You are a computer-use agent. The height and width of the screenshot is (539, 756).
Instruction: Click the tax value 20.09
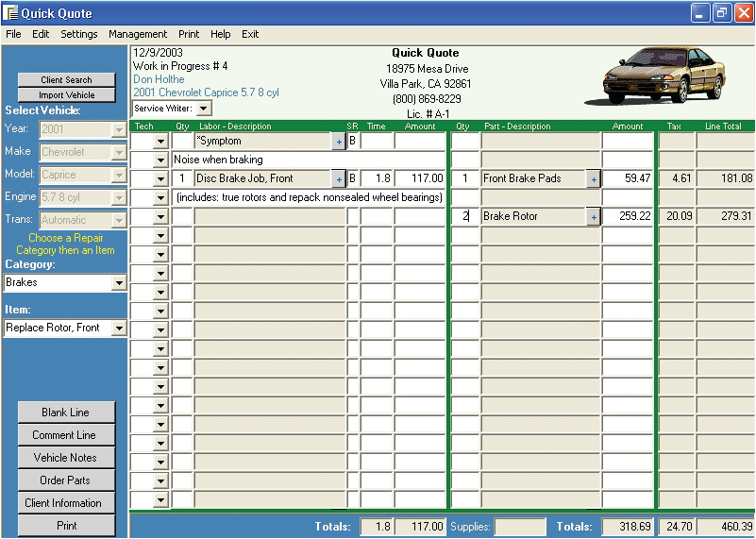[x=677, y=217]
